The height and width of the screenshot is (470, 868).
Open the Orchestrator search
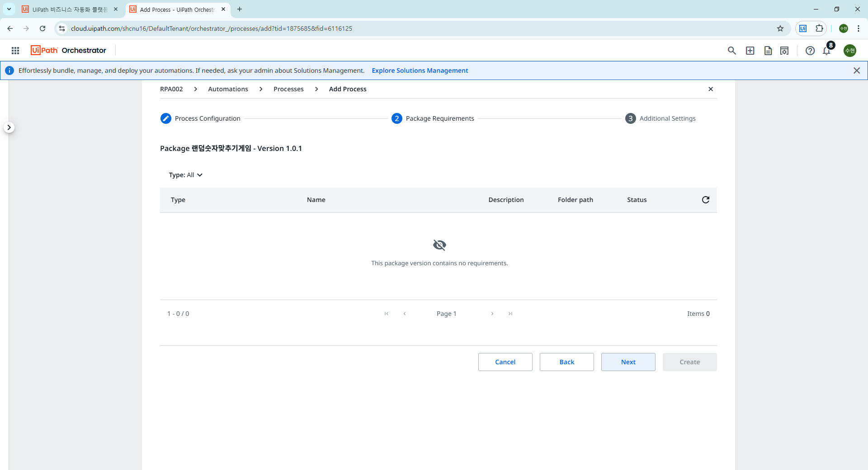click(732, 51)
